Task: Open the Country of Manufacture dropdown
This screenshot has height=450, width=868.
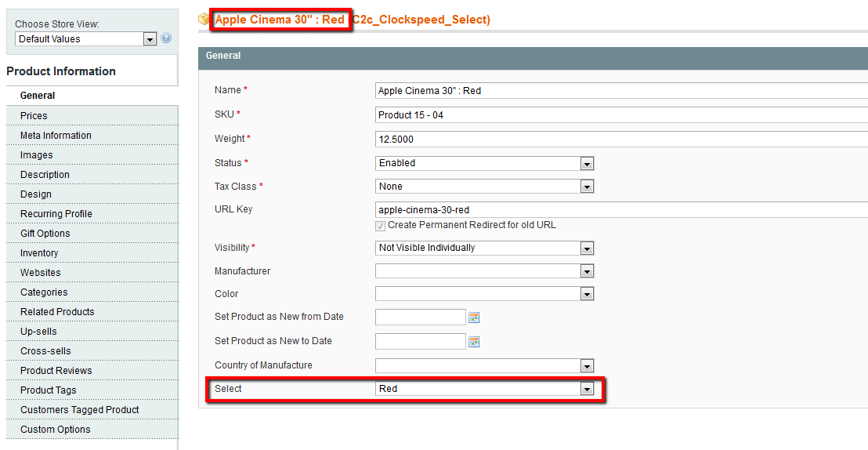Action: pyautogui.click(x=484, y=366)
